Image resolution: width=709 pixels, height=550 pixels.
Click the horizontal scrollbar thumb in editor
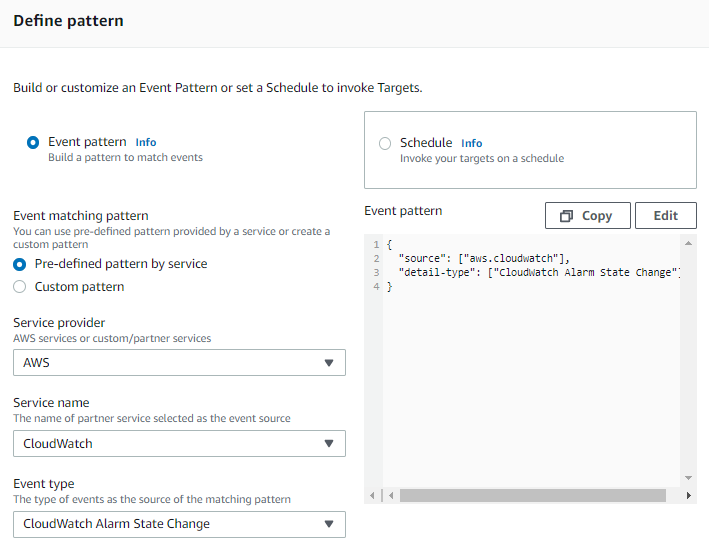pyautogui.click(x=533, y=496)
